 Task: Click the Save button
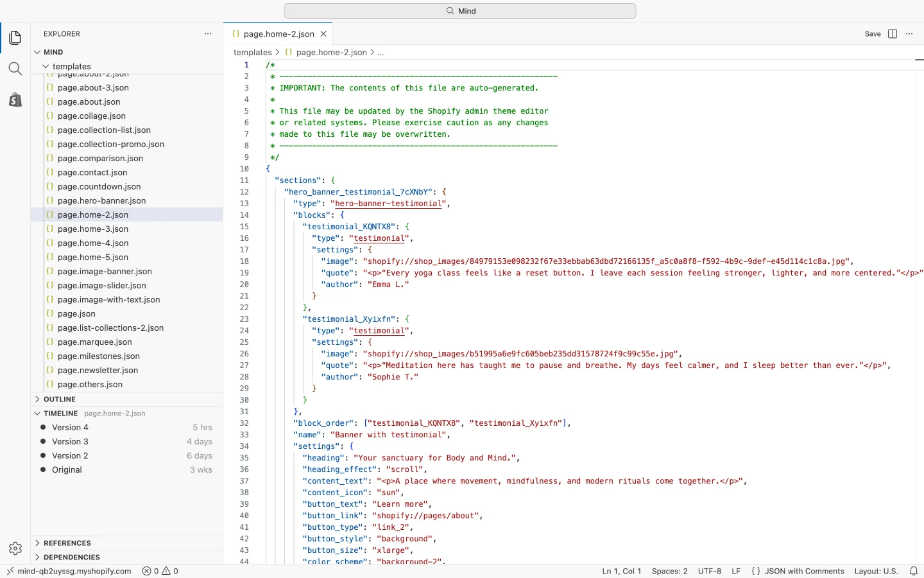coord(873,34)
